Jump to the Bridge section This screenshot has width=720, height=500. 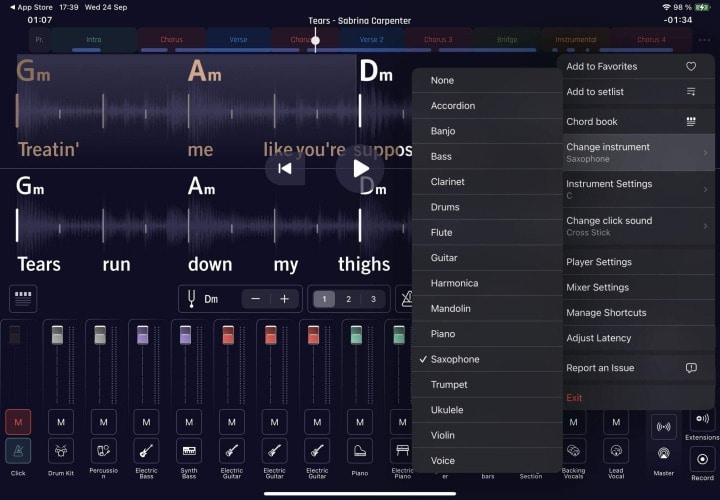(x=507, y=40)
